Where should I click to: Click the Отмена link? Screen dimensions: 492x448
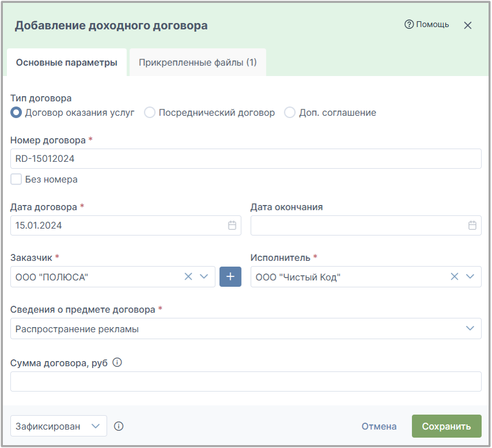(x=379, y=426)
